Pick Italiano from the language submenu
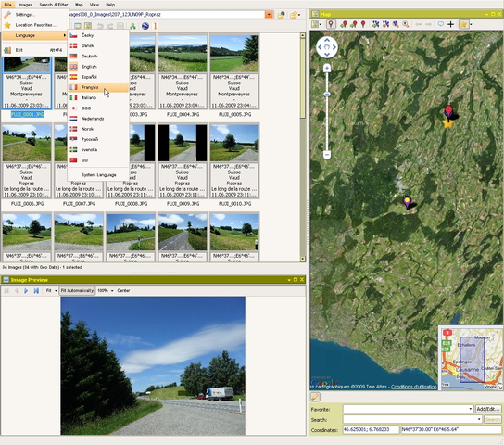504x445 pixels. tap(98, 97)
